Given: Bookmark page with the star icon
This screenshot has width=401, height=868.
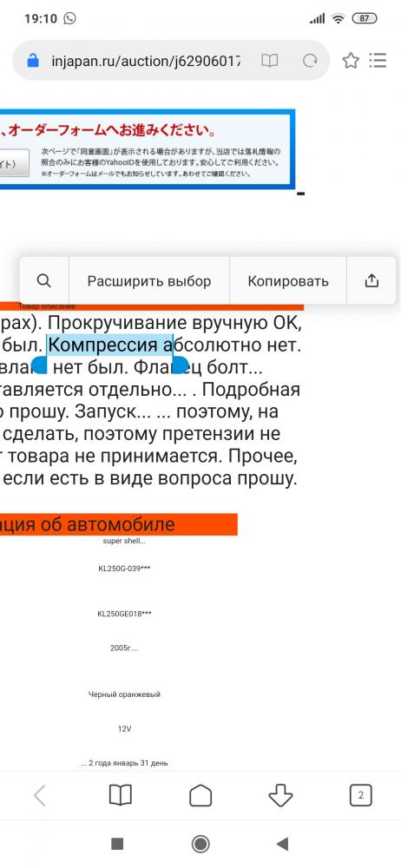Looking at the screenshot, I should coord(351,61).
